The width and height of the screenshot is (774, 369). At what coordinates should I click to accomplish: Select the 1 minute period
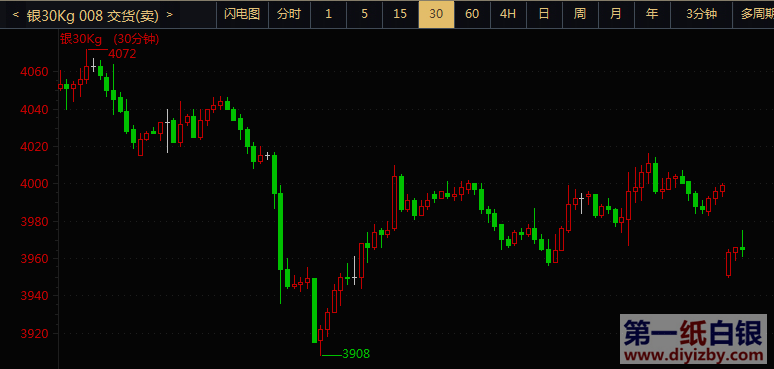[328, 14]
